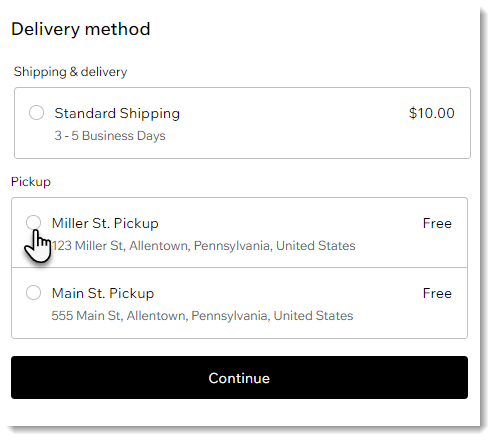Click the 555 Main St address line

coord(202,316)
